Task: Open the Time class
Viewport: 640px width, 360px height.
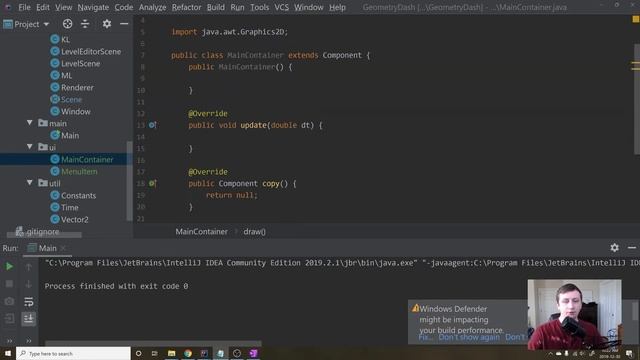Action: pos(70,207)
